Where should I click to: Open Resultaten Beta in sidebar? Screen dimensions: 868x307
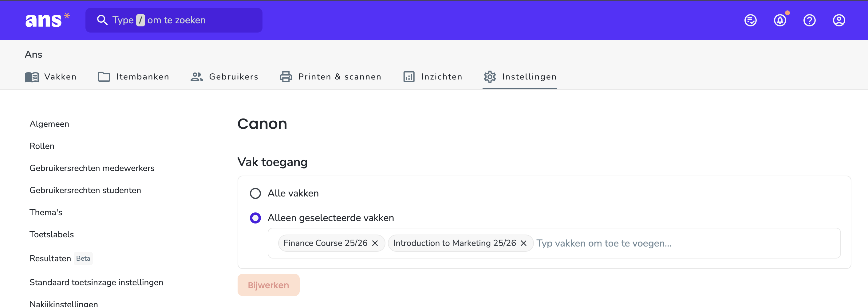pyautogui.click(x=61, y=258)
